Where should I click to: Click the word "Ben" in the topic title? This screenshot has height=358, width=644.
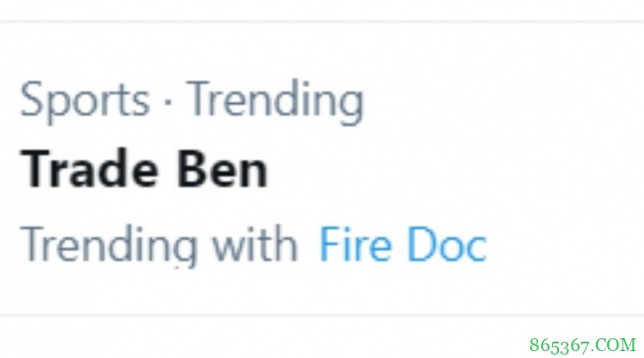pos(222,170)
